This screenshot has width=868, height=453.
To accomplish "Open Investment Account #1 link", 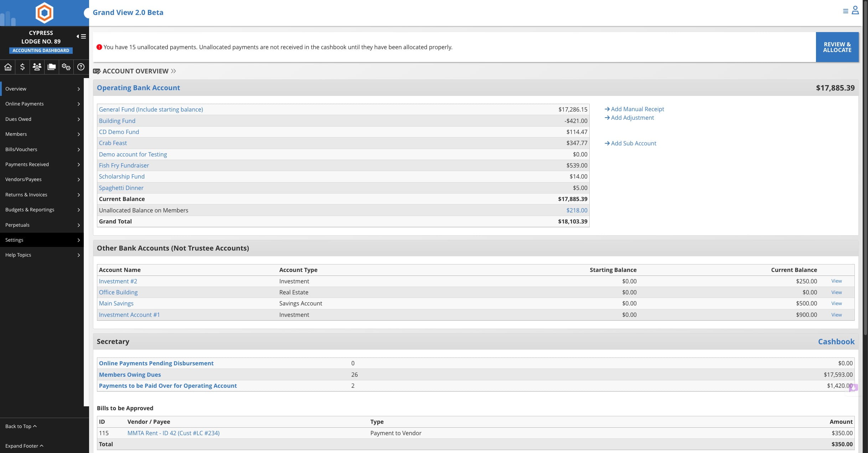I will pos(129,315).
